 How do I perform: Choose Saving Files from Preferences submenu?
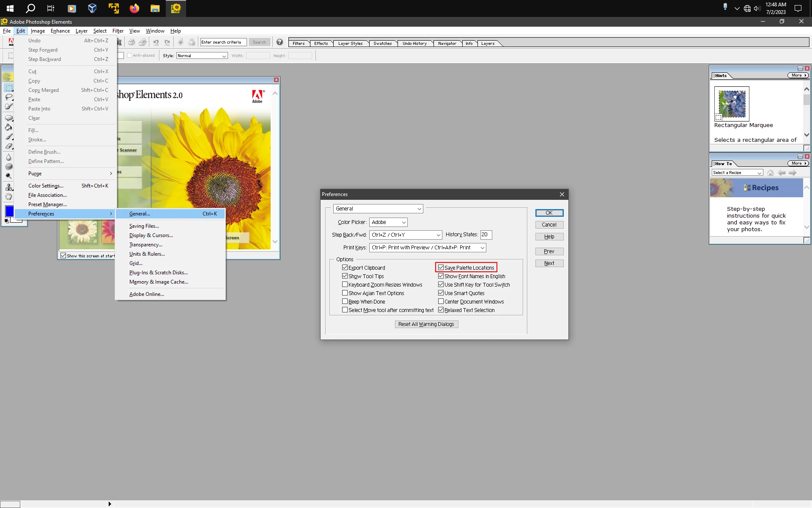144,226
